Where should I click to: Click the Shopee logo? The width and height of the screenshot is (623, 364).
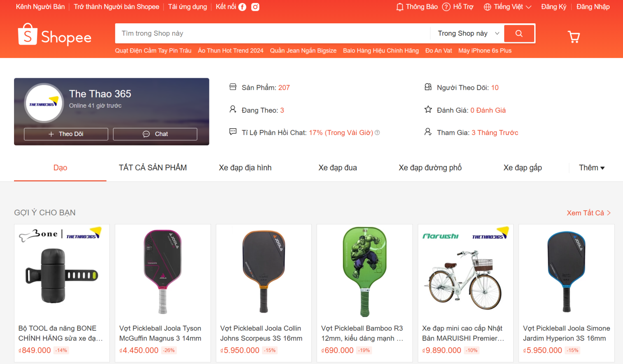[x=55, y=35]
